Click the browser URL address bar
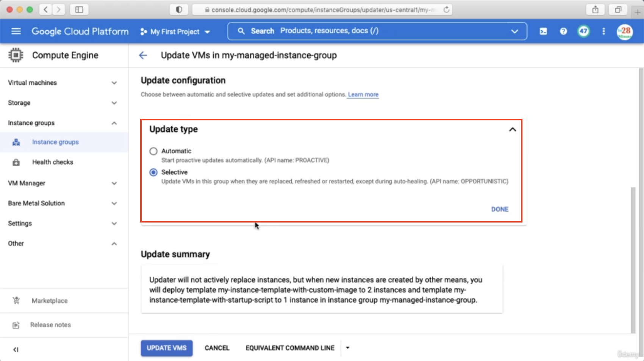 coord(322,9)
